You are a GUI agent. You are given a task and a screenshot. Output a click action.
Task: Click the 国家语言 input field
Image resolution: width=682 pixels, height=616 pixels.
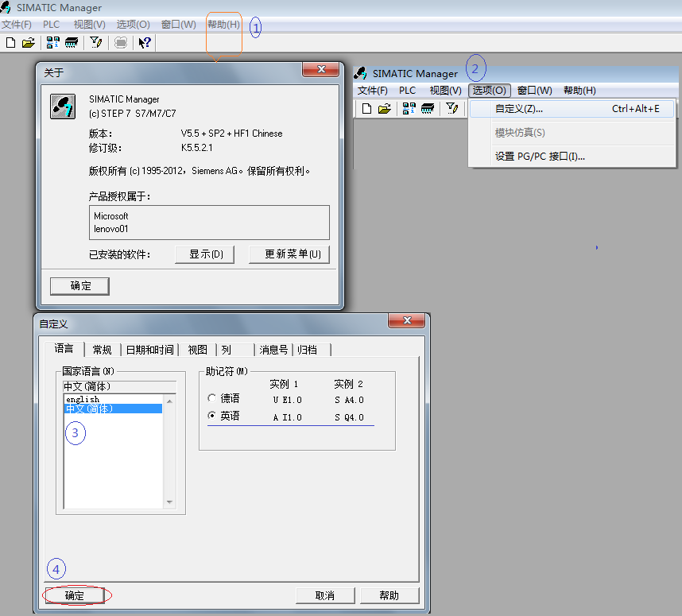[x=119, y=386]
